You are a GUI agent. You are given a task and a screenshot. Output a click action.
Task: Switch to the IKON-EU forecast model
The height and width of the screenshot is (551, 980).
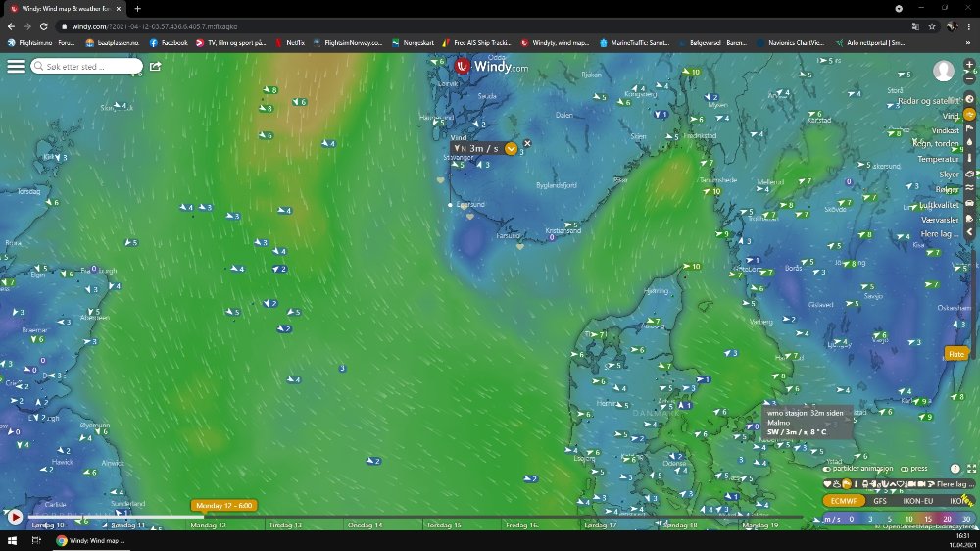pyautogui.click(x=917, y=501)
